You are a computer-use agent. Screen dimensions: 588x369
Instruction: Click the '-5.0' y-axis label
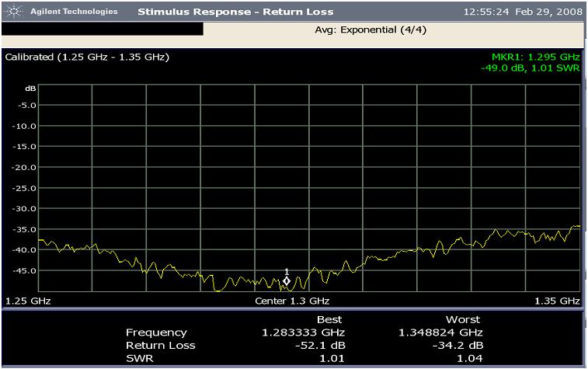pos(27,106)
